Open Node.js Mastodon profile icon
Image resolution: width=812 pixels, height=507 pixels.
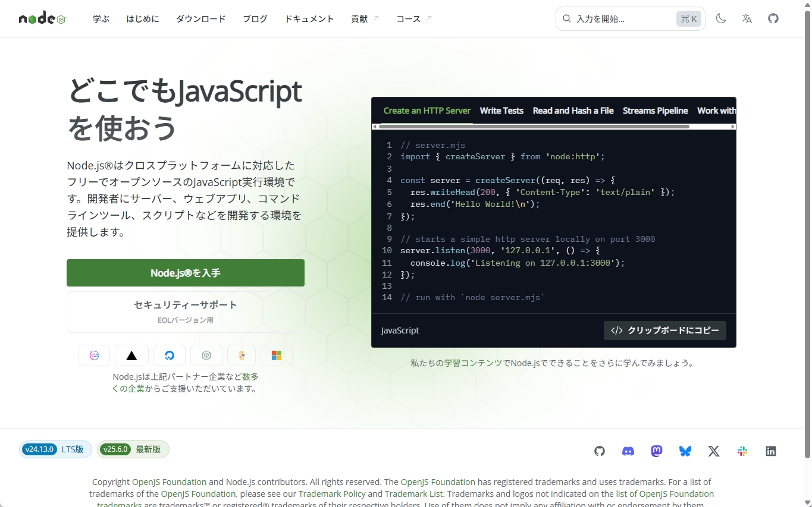point(656,451)
